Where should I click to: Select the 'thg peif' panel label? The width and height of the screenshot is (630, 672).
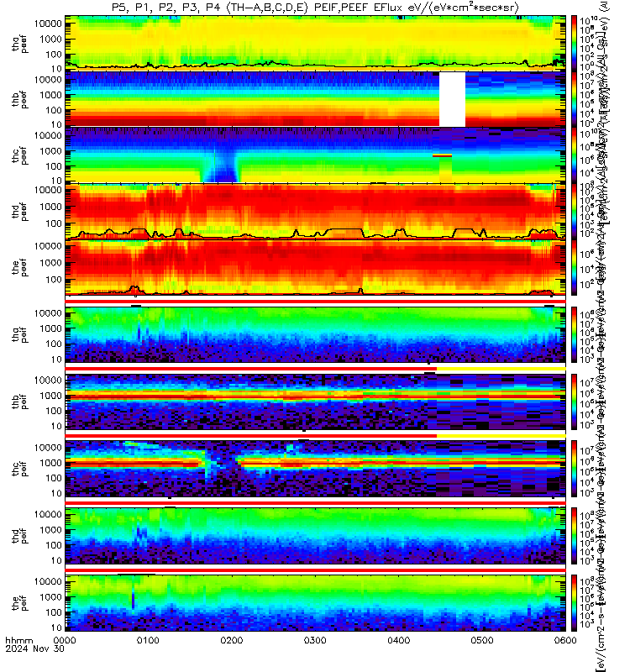(19, 334)
